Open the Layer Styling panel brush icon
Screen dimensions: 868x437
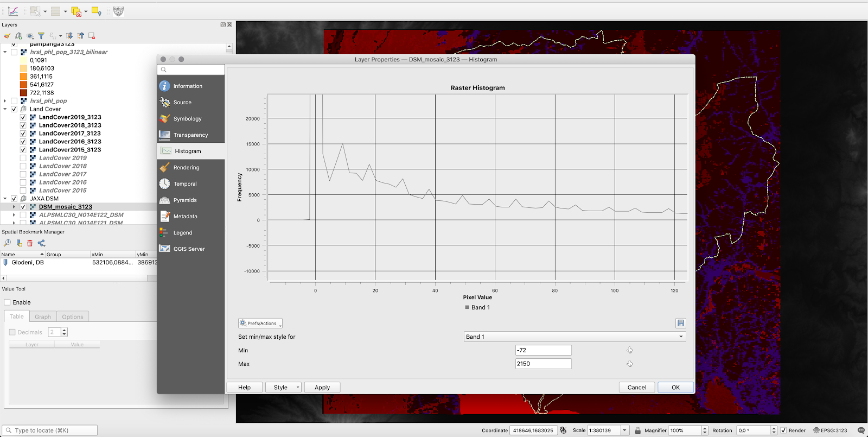point(7,36)
